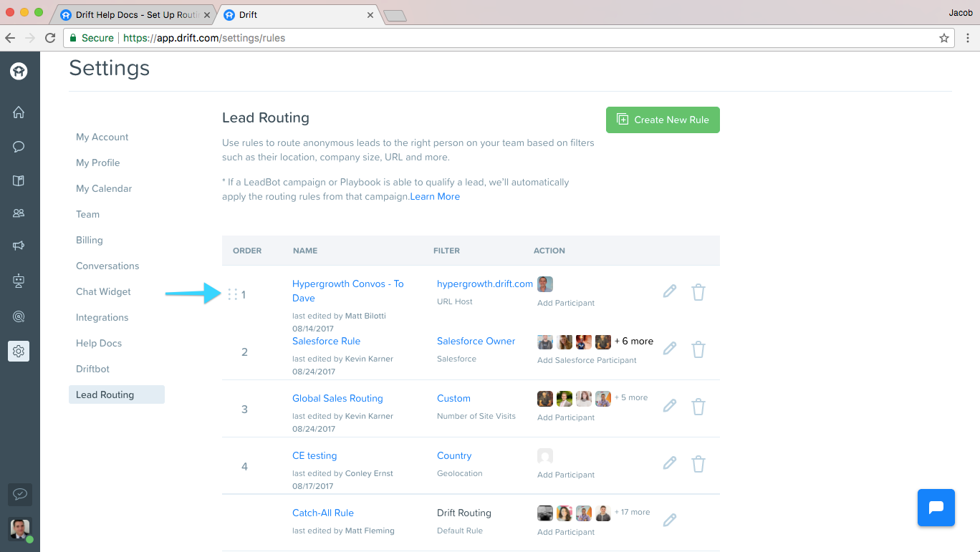Open user profile avatar in sidebar bottom
Viewport: 980px width, 552px height.
pos(20,529)
